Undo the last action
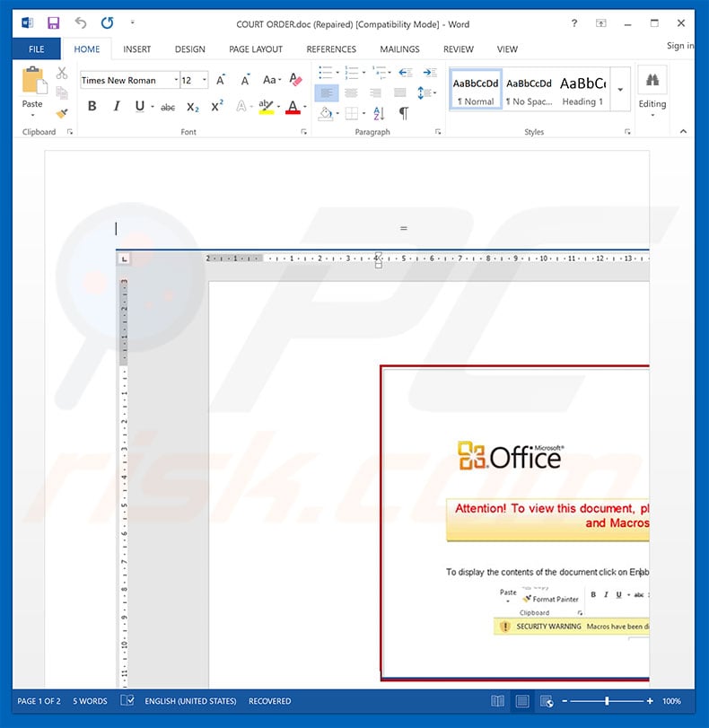 pyautogui.click(x=81, y=22)
